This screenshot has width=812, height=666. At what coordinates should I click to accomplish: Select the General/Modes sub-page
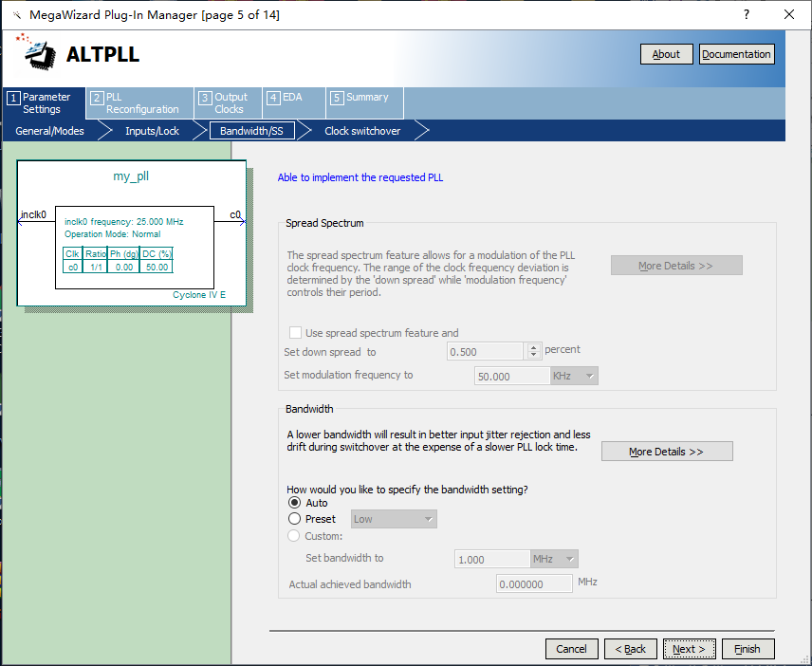(x=49, y=131)
